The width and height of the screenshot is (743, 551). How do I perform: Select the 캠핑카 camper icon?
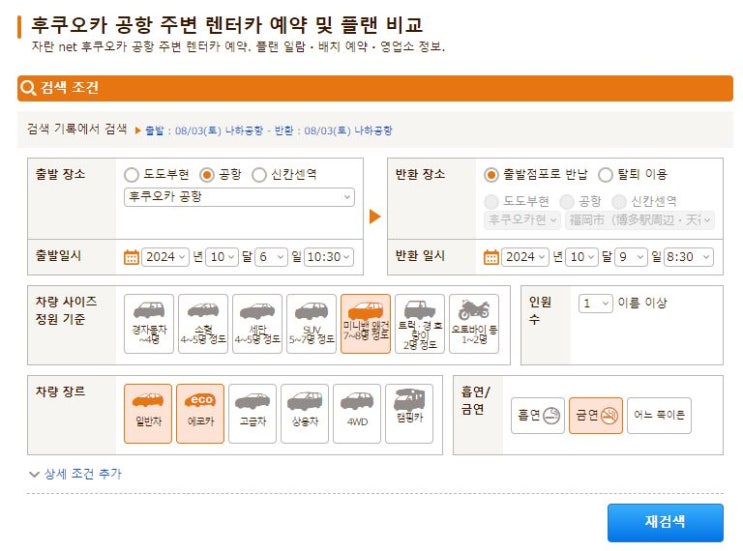(x=409, y=414)
